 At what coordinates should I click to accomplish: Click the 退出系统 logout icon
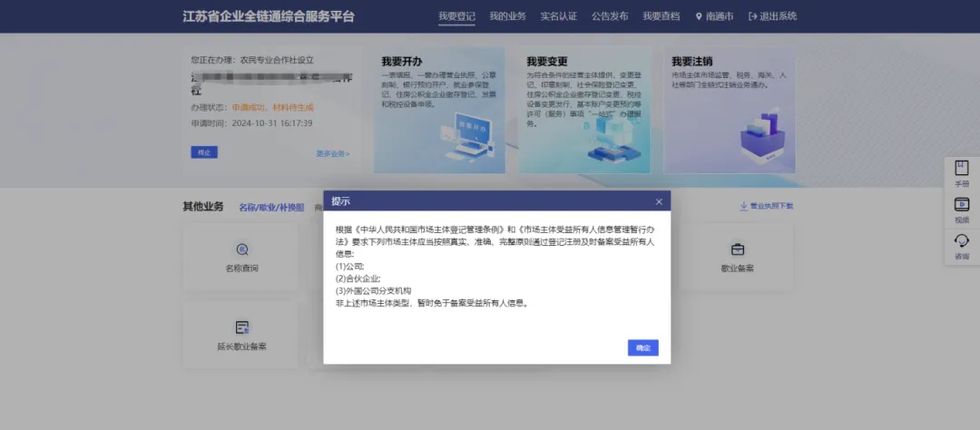point(753,16)
